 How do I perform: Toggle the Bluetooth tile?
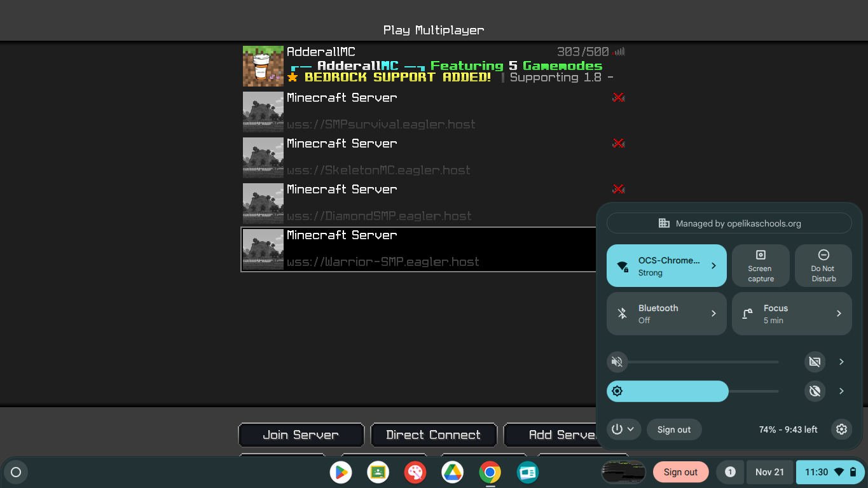click(655, 314)
